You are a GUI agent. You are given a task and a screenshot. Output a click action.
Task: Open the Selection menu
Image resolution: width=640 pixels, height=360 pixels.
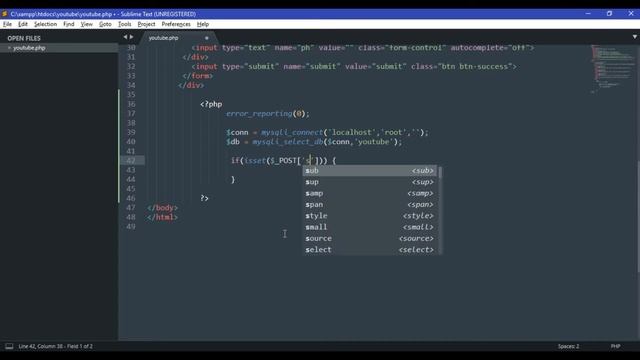45,24
